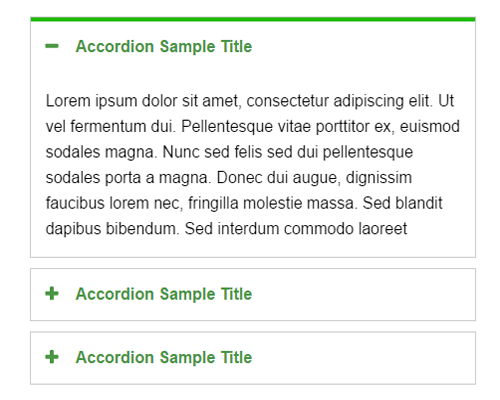Click the plus icon of the second accordion
This screenshot has width=500, height=400.
point(52,294)
